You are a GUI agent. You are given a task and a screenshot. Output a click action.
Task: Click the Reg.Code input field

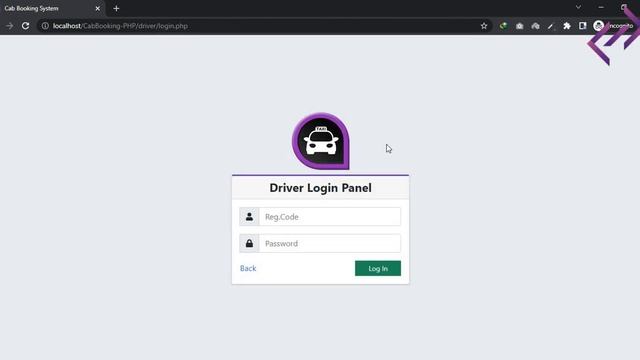click(330, 217)
